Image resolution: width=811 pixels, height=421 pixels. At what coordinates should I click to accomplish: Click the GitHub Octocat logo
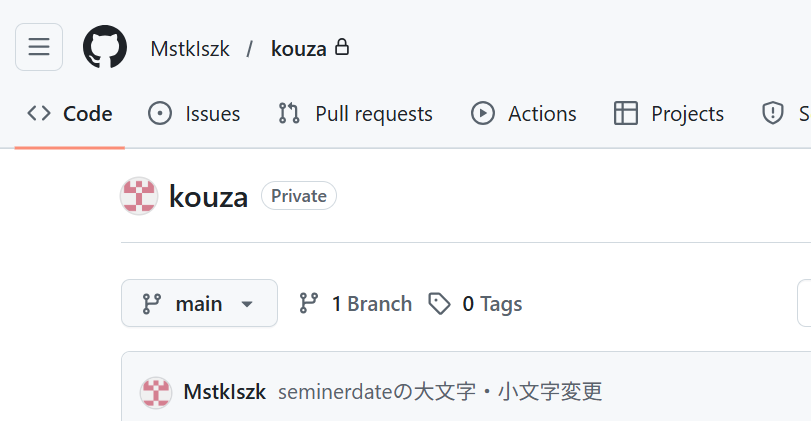point(105,47)
